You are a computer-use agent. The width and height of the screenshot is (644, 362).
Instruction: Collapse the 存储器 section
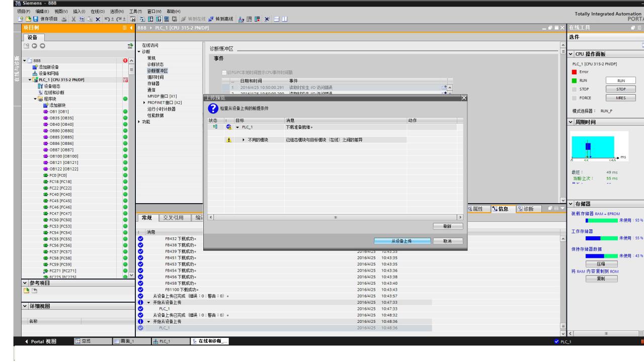point(572,204)
